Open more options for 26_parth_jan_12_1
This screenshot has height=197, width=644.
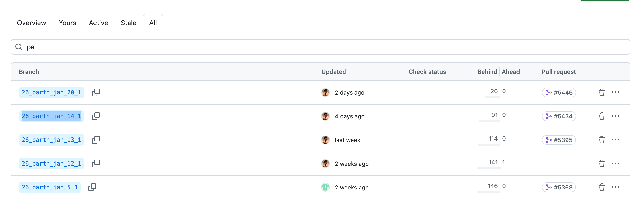coord(615,164)
